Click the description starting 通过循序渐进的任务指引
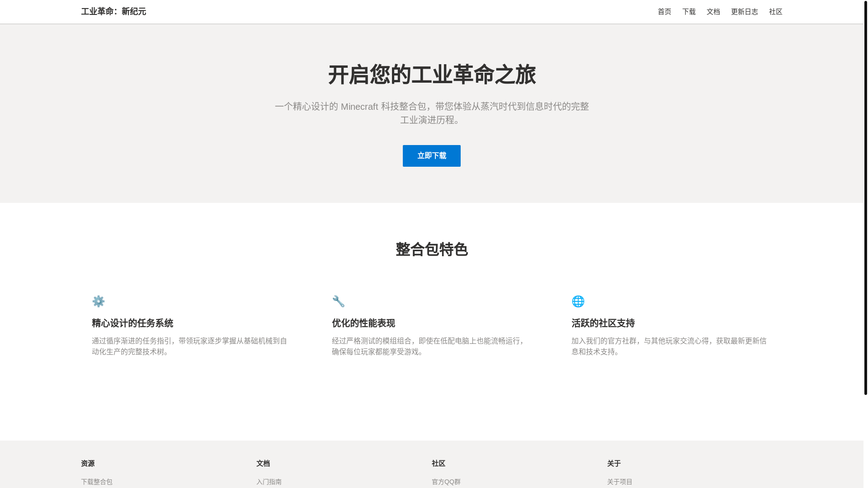This screenshot has width=868, height=488. coord(189,346)
